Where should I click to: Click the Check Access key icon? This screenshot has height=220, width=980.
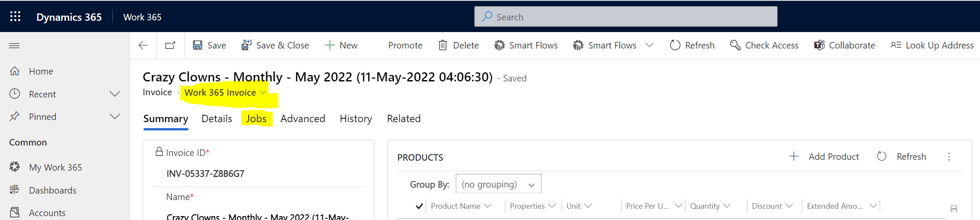(x=735, y=45)
